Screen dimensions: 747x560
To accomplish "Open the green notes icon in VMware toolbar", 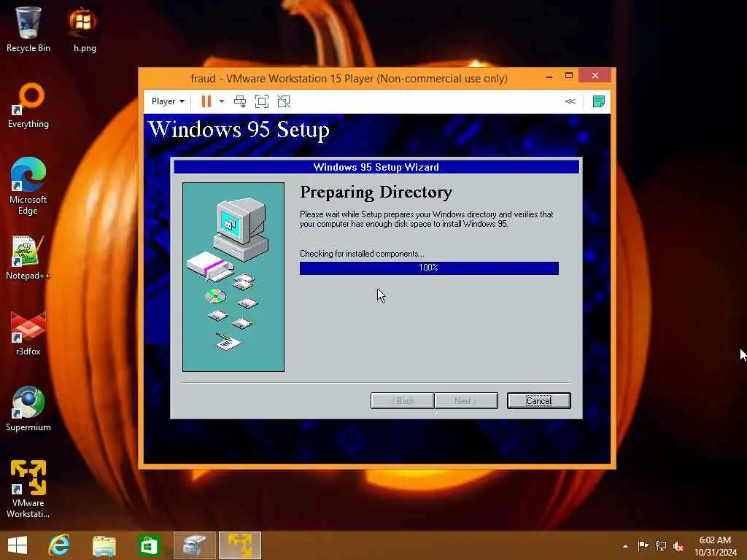I will click(598, 101).
